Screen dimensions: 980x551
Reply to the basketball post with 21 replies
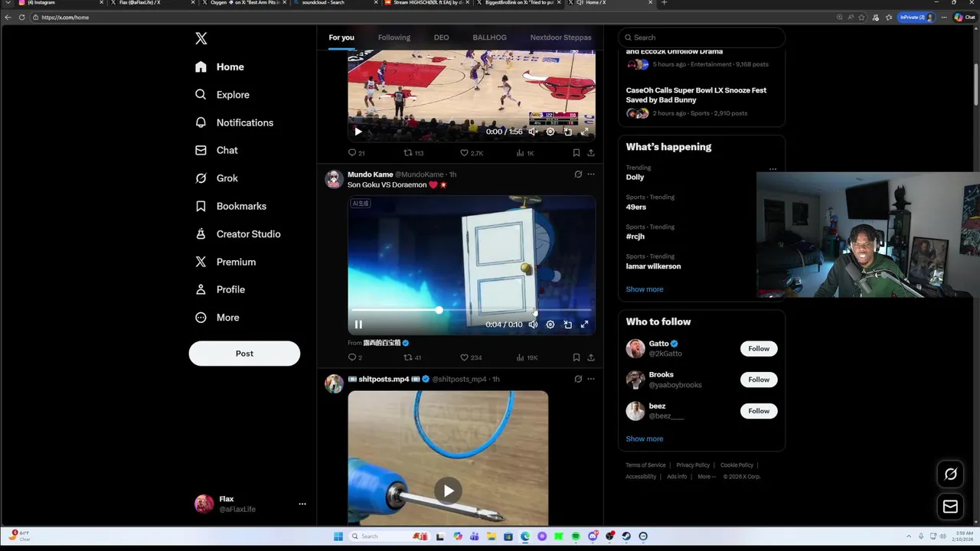coord(356,153)
